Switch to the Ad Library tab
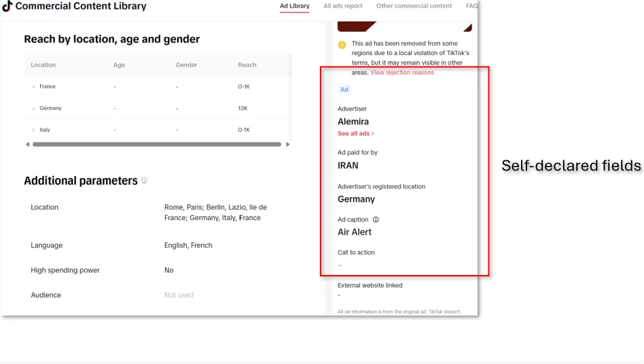This screenshot has height=364, width=644. click(x=294, y=6)
